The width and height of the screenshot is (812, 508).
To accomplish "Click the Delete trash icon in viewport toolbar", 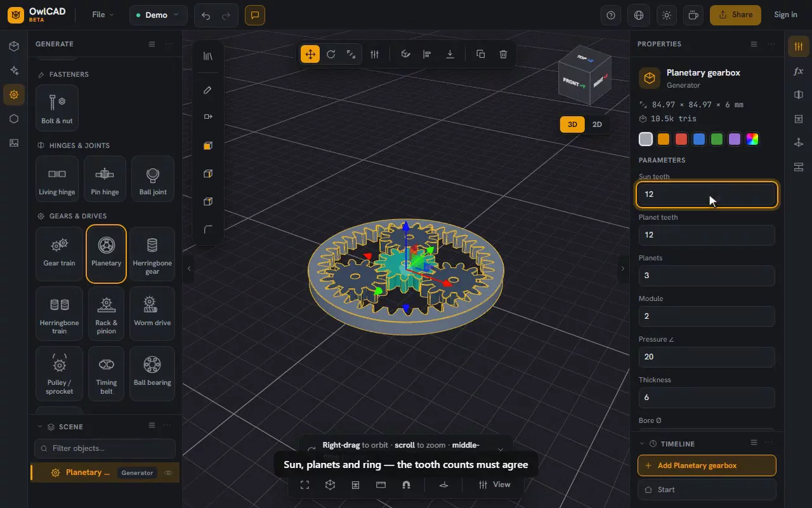I will click(503, 54).
